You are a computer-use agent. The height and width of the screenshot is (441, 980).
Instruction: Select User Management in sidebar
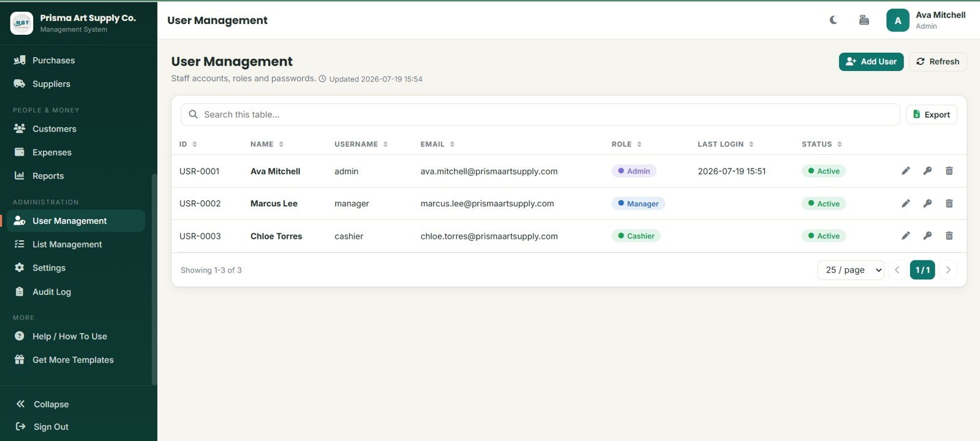pyautogui.click(x=76, y=221)
